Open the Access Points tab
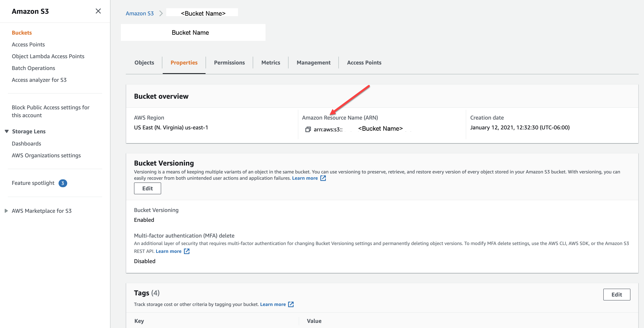The width and height of the screenshot is (644, 328). 364,63
